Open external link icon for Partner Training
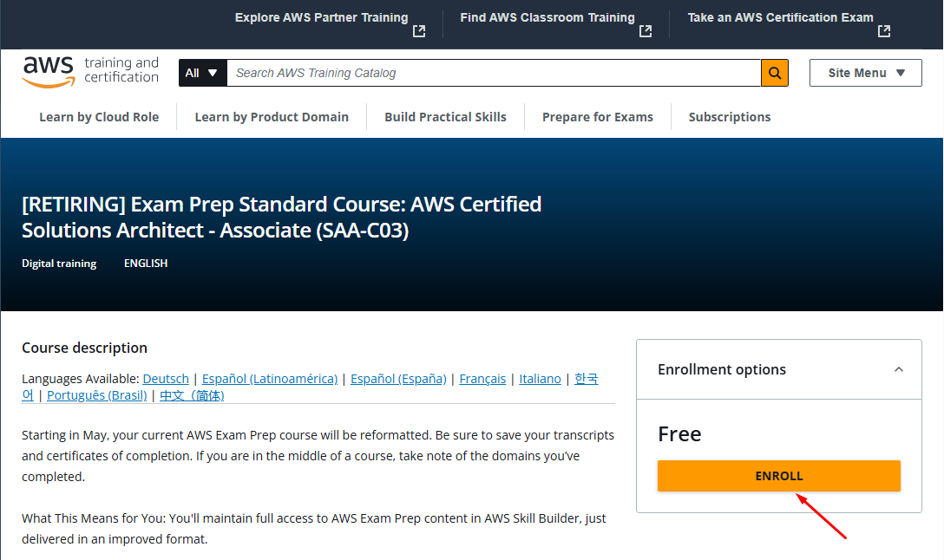The width and height of the screenshot is (944, 560). click(419, 31)
